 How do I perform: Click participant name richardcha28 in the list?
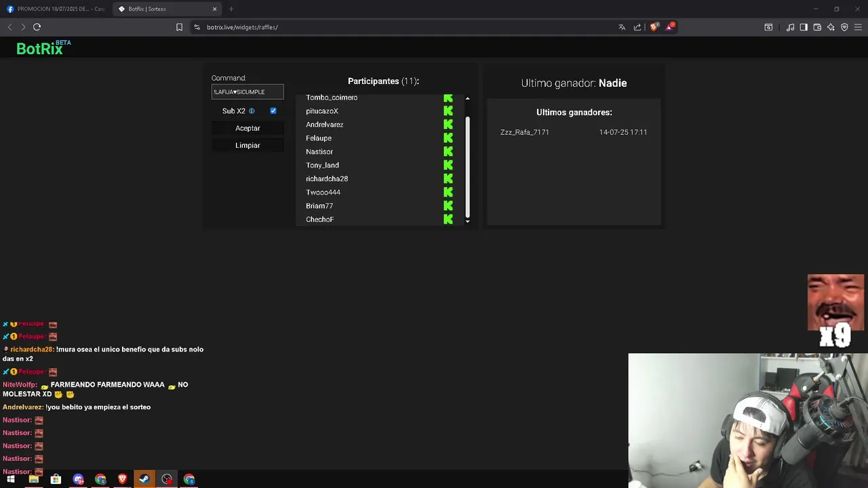(x=327, y=179)
